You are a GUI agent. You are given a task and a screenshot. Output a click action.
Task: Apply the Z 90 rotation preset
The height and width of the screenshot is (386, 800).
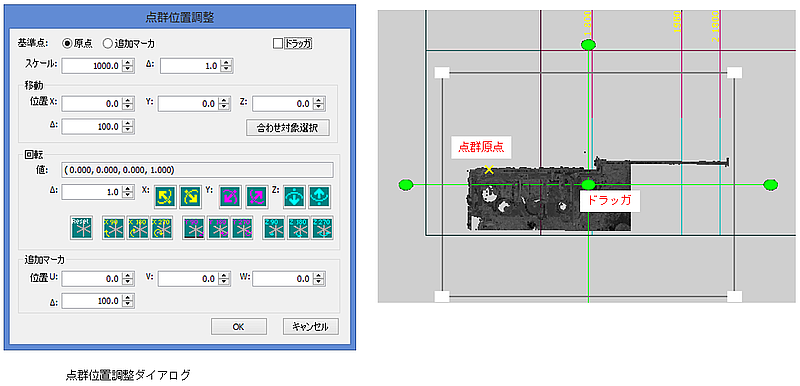[274, 228]
